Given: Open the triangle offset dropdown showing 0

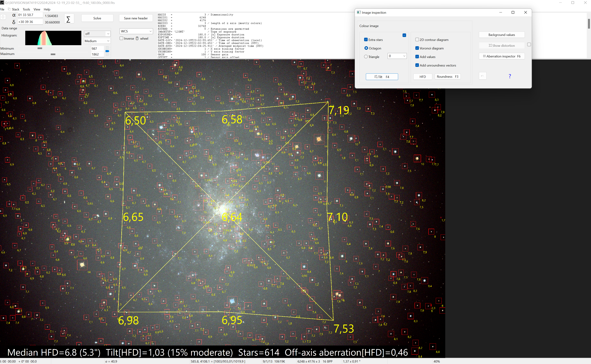Looking at the screenshot, I should coord(397,56).
